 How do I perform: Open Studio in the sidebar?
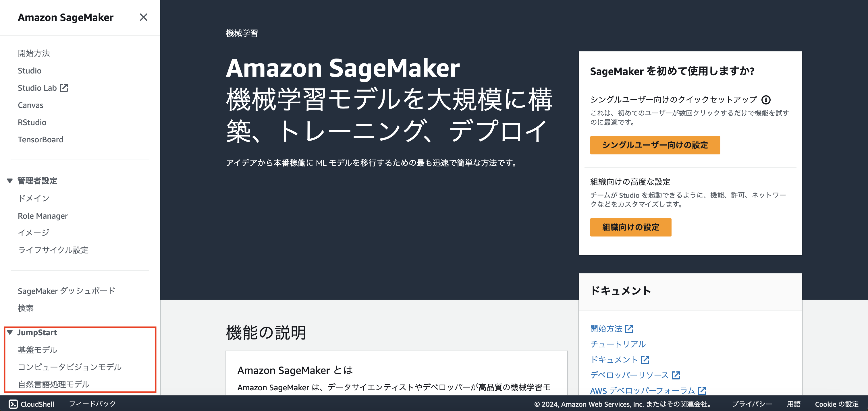pos(30,71)
